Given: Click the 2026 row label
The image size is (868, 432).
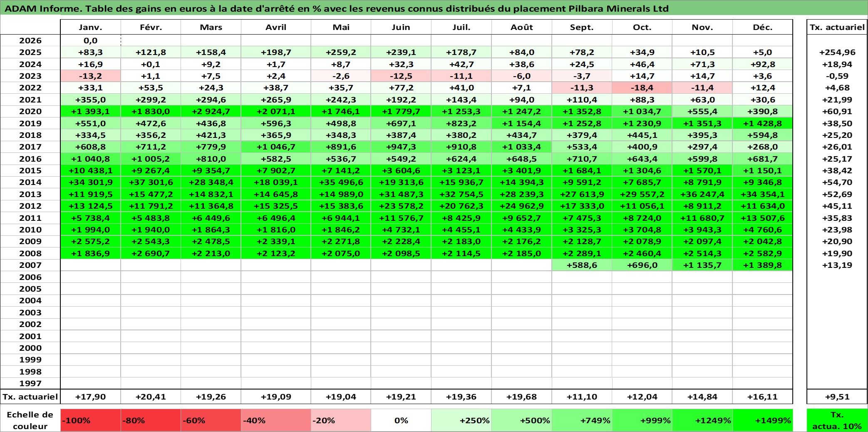Looking at the screenshot, I should coord(30,40).
